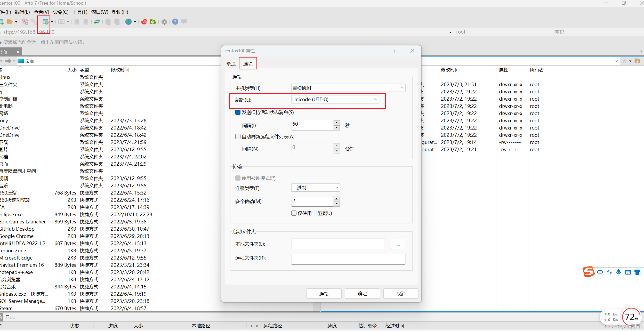Click the 远程文件夹 input field

[x=348, y=259]
